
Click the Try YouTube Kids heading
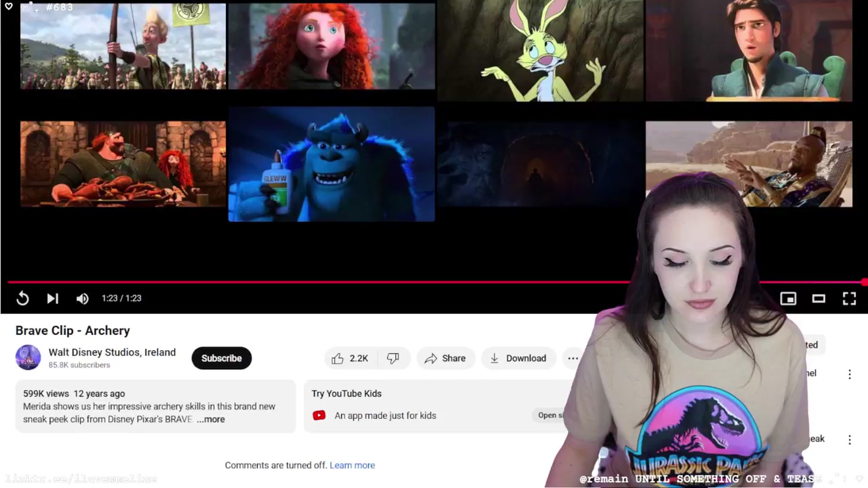pyautogui.click(x=346, y=394)
